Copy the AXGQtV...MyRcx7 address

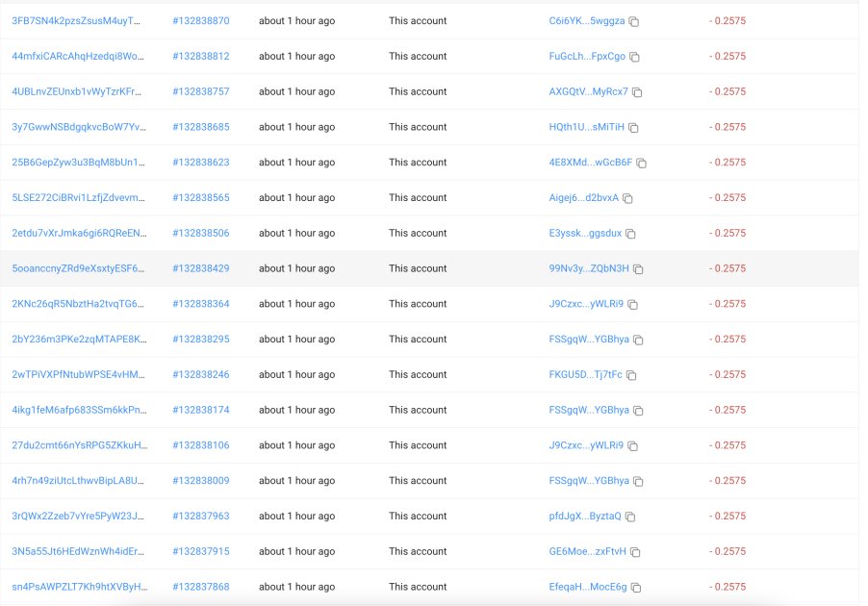click(x=637, y=92)
